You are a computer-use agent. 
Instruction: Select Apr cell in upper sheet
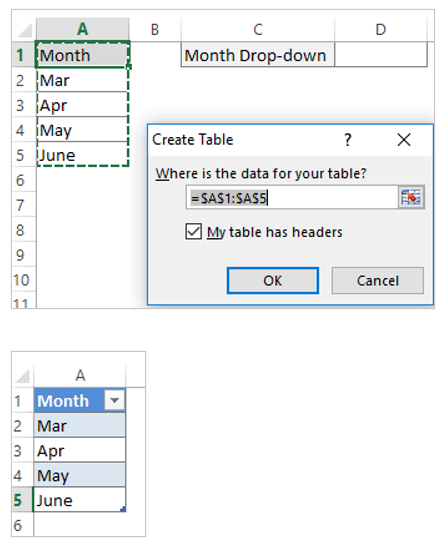[x=83, y=105]
